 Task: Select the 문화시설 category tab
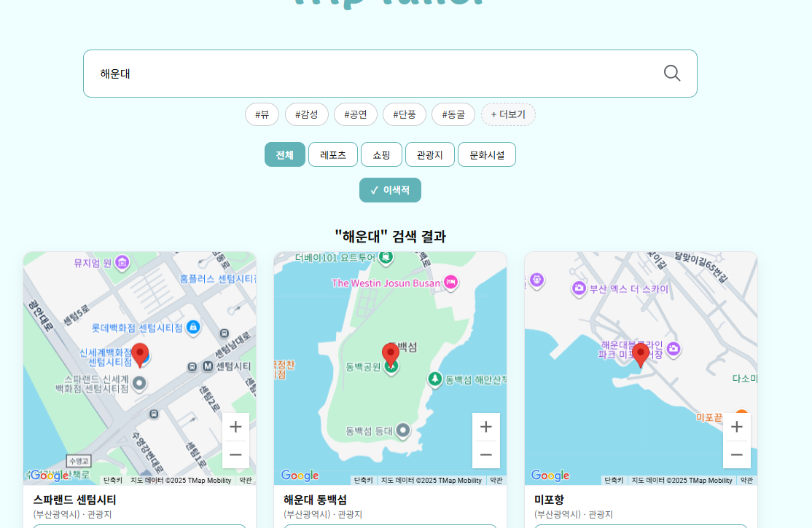click(487, 154)
